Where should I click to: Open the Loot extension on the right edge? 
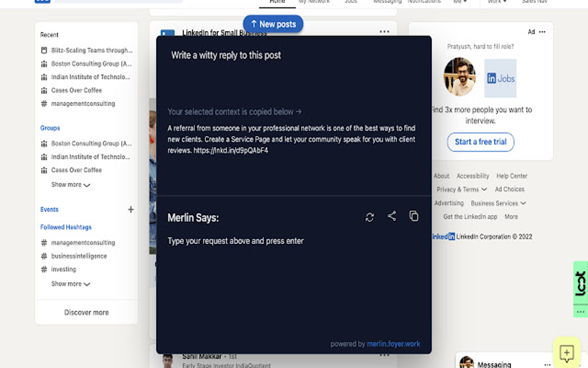[579, 283]
